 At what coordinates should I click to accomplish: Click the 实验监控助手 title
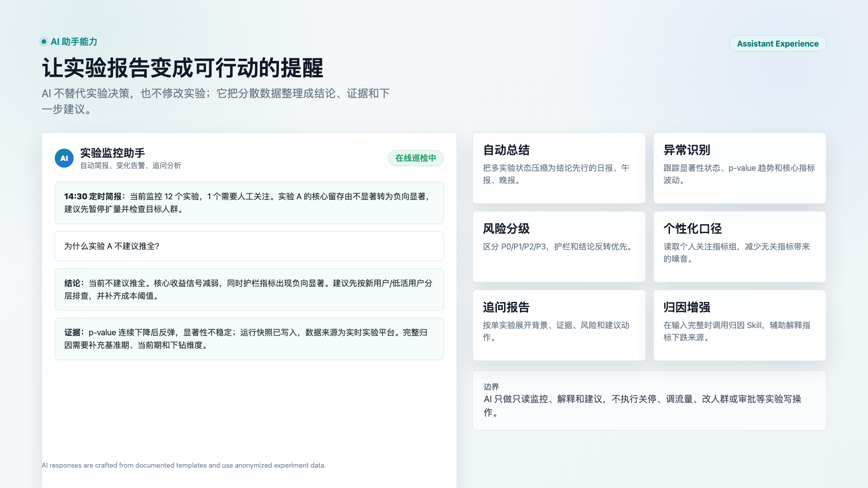pyautogui.click(x=113, y=153)
